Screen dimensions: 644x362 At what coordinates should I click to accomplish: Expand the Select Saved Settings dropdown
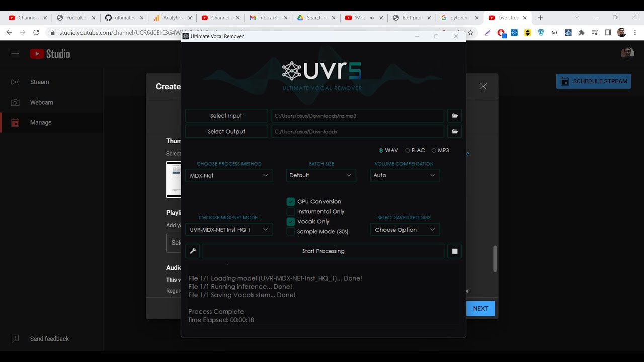click(x=405, y=230)
